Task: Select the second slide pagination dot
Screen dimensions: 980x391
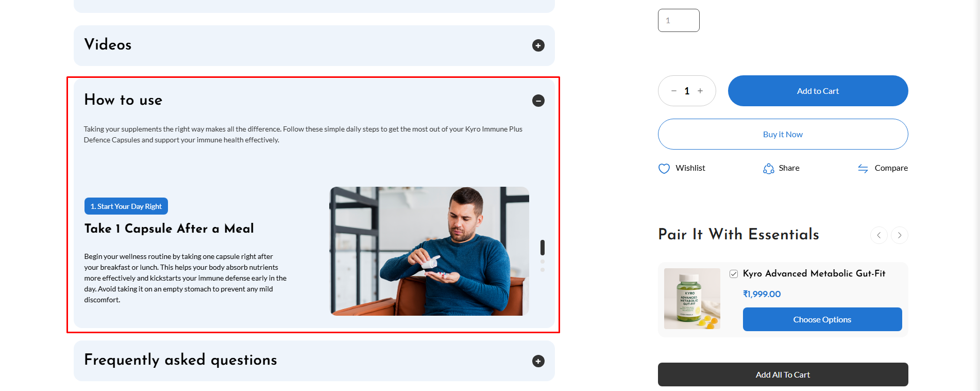Action: pyautogui.click(x=543, y=262)
